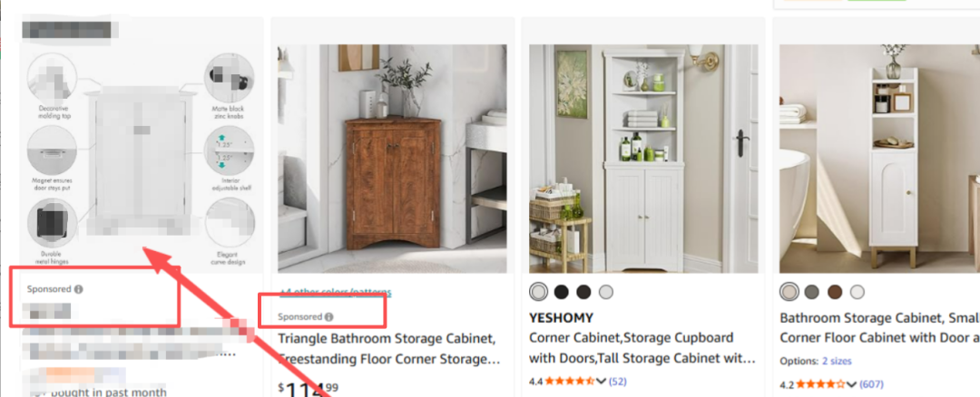This screenshot has height=397, width=980.
Task: Expand the rating chevron beside 4.2 stars
Action: coord(852,384)
